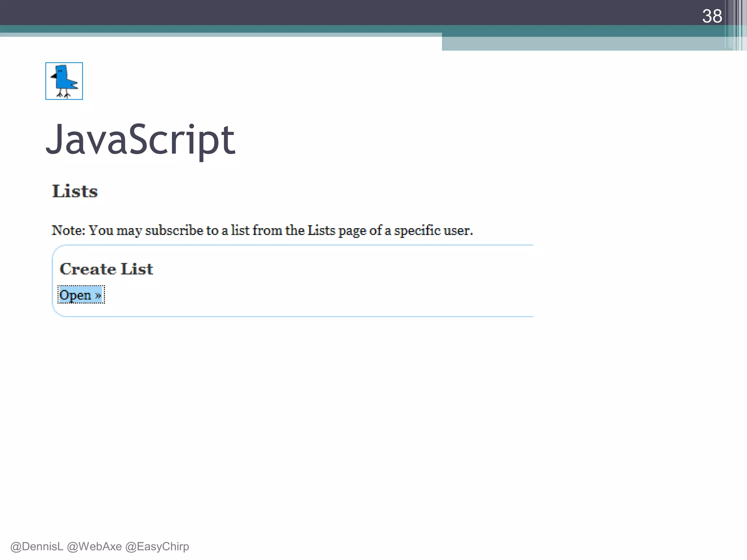747x560 pixels.
Task: Click the 'Lists' heading text
Action: 75,191
